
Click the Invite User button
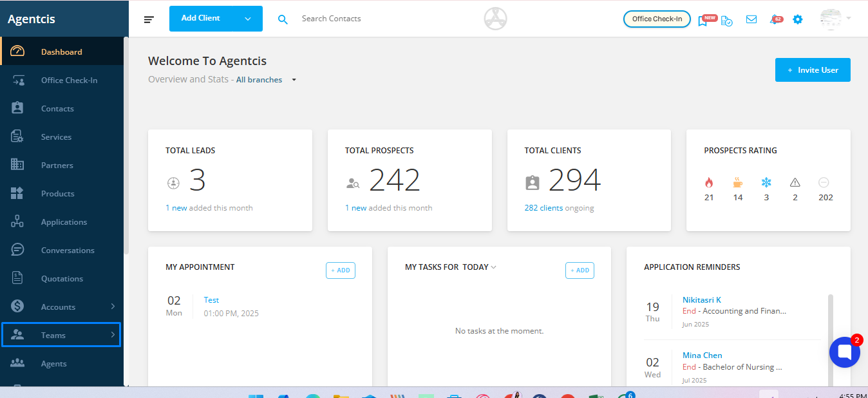coord(813,70)
